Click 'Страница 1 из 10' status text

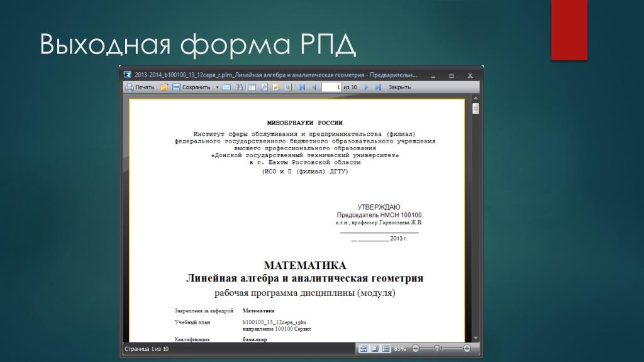[x=147, y=349]
